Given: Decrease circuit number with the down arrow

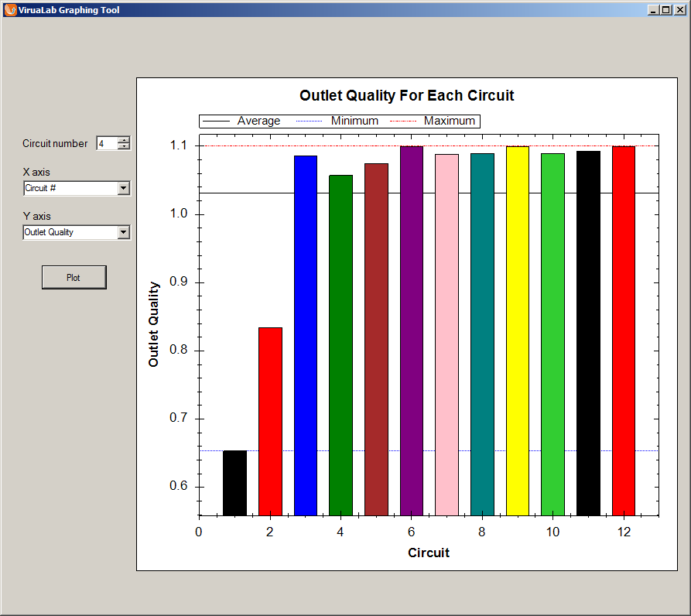Looking at the screenshot, I should point(124,146).
